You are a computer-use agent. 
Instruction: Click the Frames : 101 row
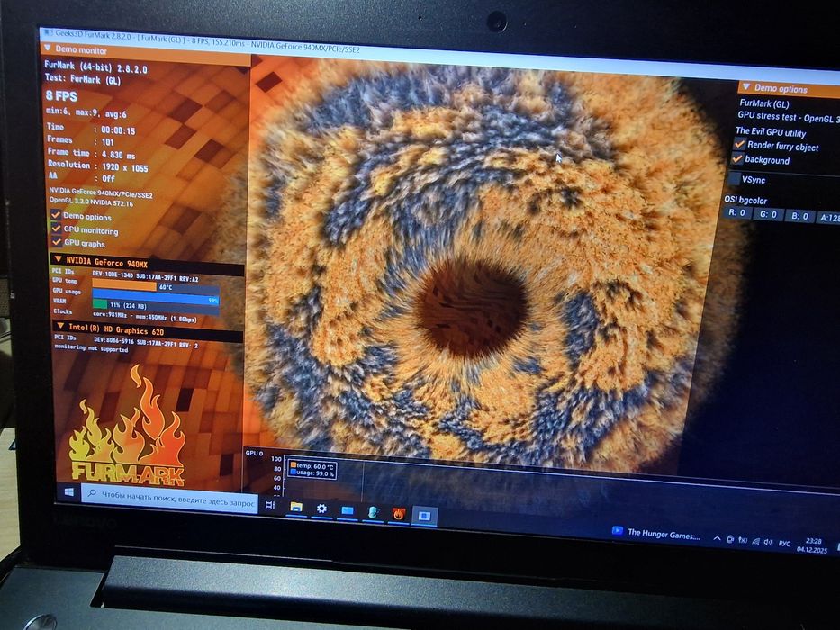[80, 141]
